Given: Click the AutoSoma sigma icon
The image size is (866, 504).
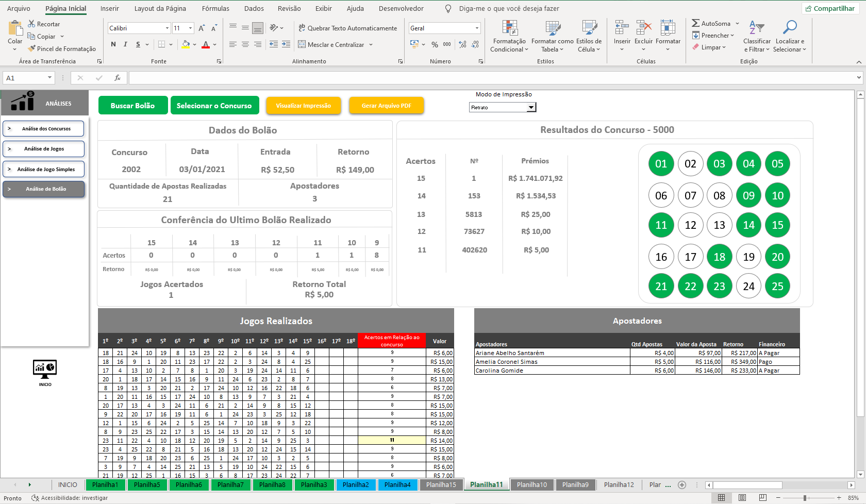Looking at the screenshot, I should coord(696,23).
